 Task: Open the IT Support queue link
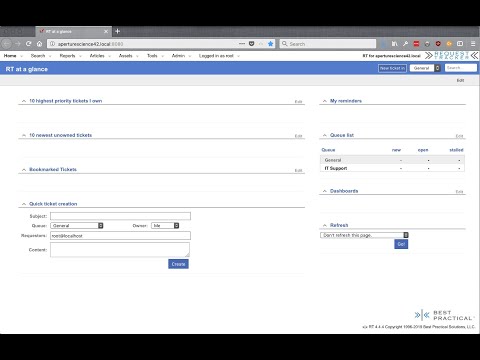336,168
